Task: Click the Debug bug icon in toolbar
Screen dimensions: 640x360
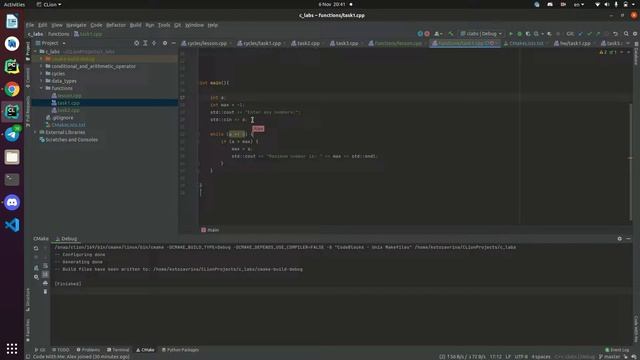Action: coord(520,34)
